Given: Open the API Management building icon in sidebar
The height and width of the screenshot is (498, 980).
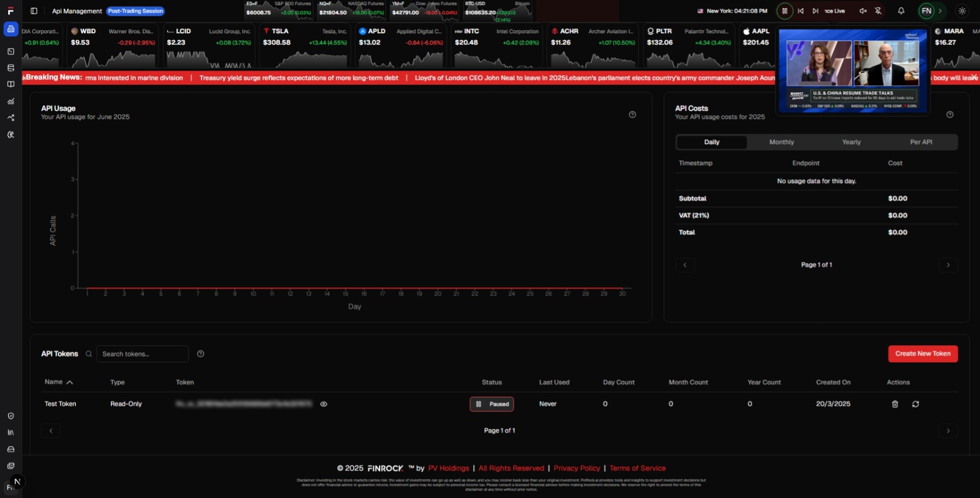Looking at the screenshot, I should pos(11,29).
